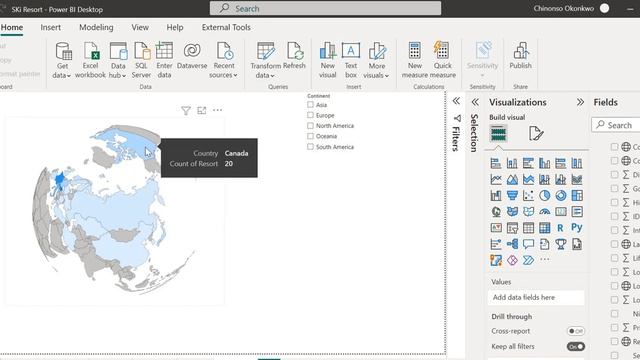
Task: Select the line chart visual
Action: (x=496, y=179)
